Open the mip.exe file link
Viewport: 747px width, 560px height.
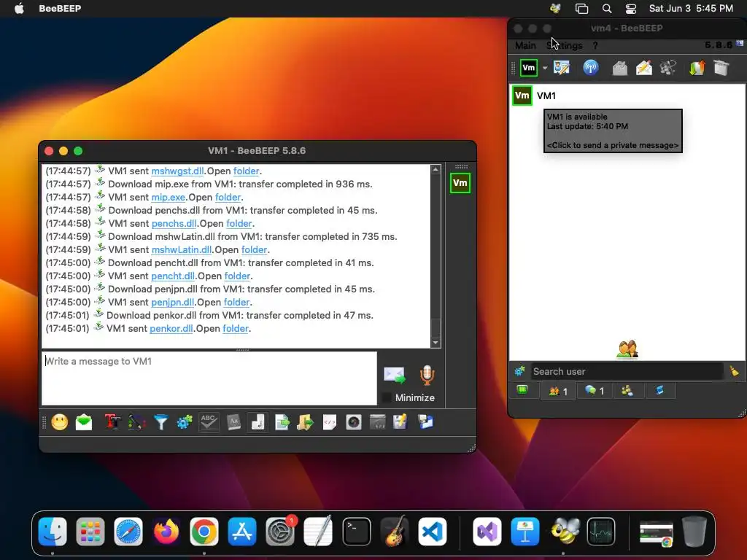point(169,197)
